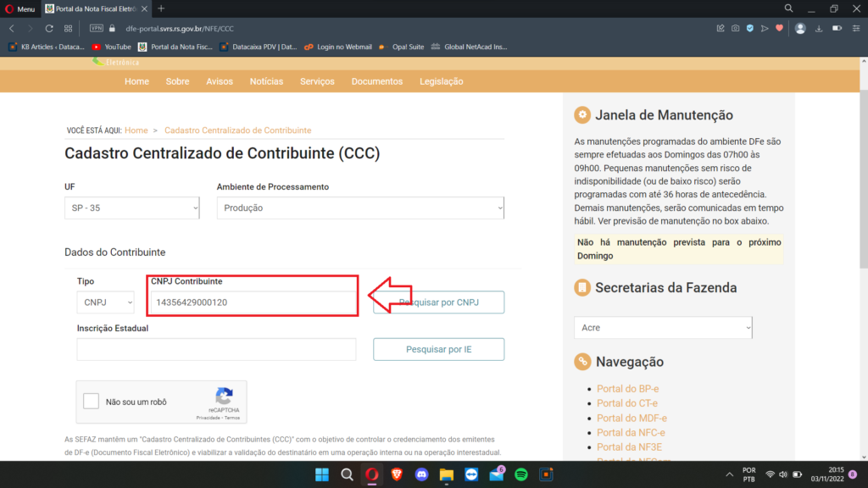
Task: Open the ad blocker shield icon
Action: [x=749, y=28]
